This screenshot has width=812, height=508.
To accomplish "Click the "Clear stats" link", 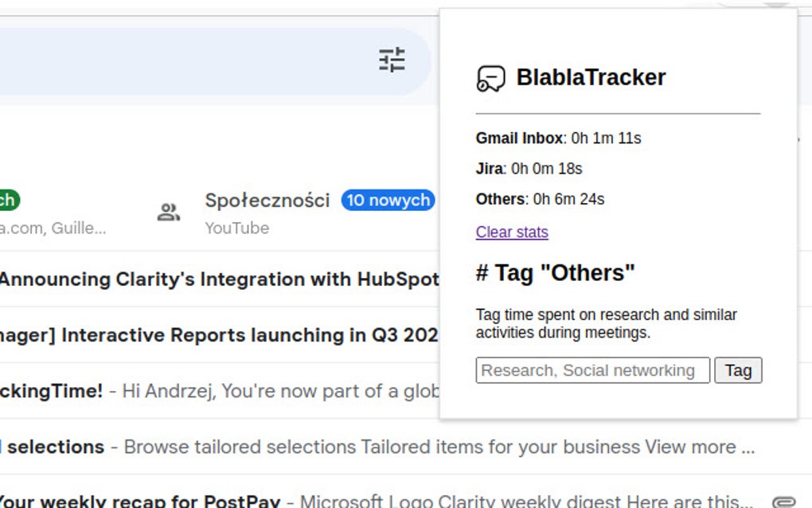I will 512,232.
